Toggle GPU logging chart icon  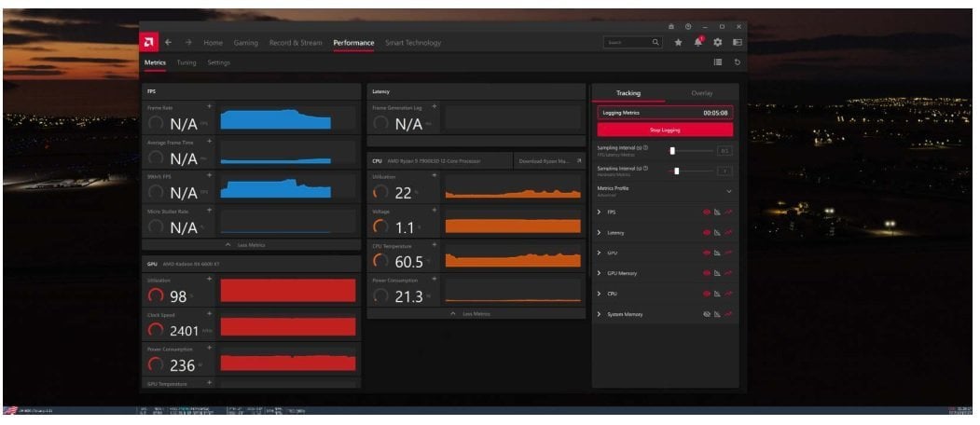coord(717,254)
